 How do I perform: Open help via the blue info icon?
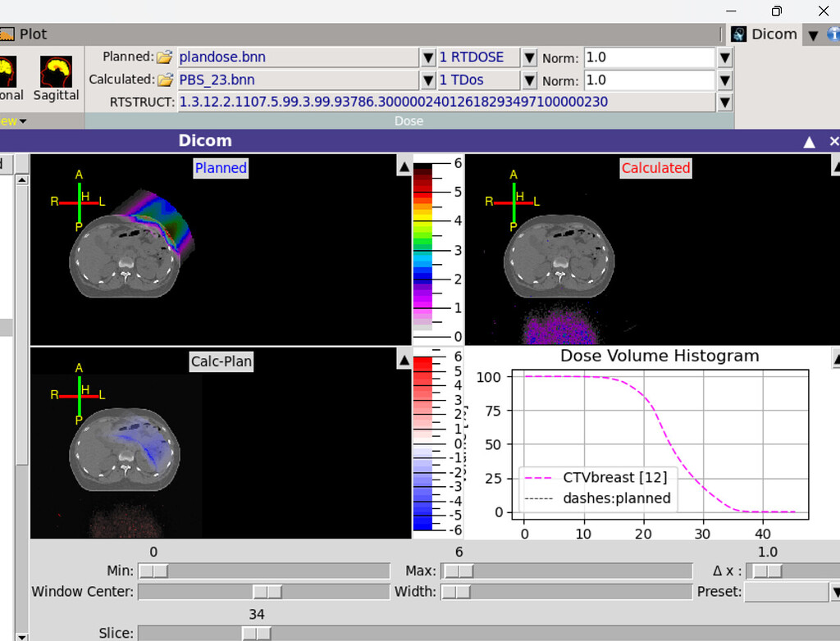(x=835, y=34)
